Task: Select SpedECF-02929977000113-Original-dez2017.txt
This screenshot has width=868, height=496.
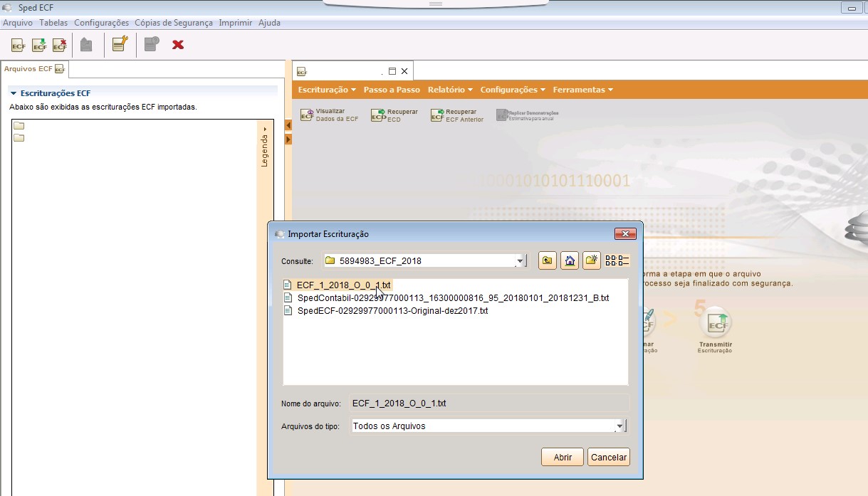Action: tap(386, 310)
